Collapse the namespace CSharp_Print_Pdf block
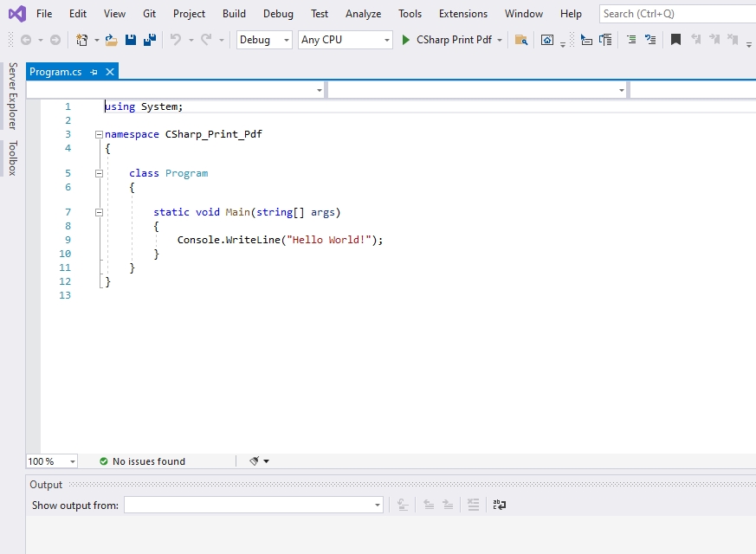The height and width of the screenshot is (554, 756). [x=99, y=134]
